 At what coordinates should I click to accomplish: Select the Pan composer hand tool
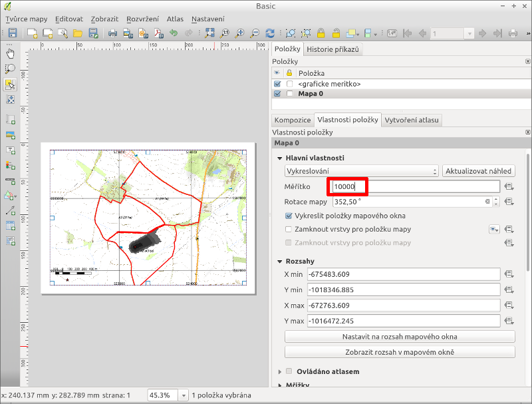[11, 53]
